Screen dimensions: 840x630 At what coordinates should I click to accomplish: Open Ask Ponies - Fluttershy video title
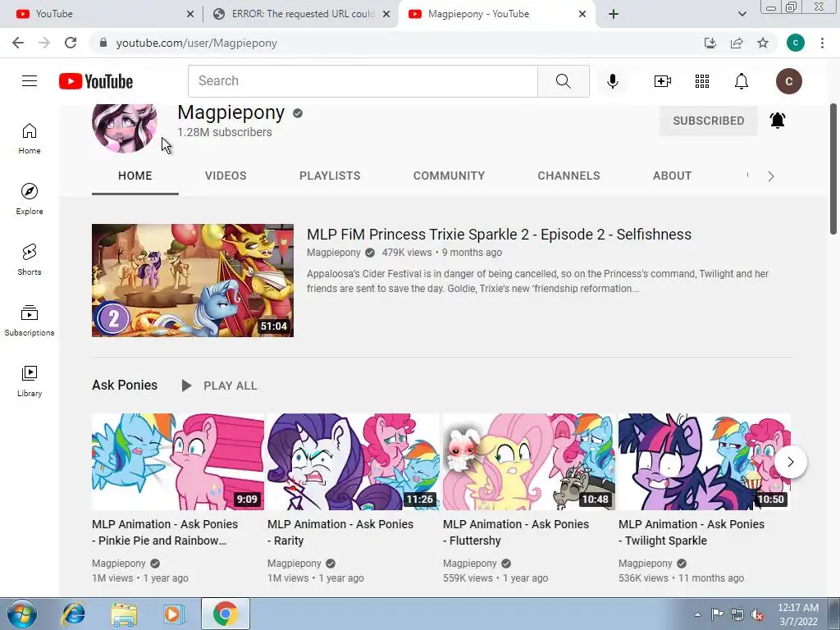(516, 532)
